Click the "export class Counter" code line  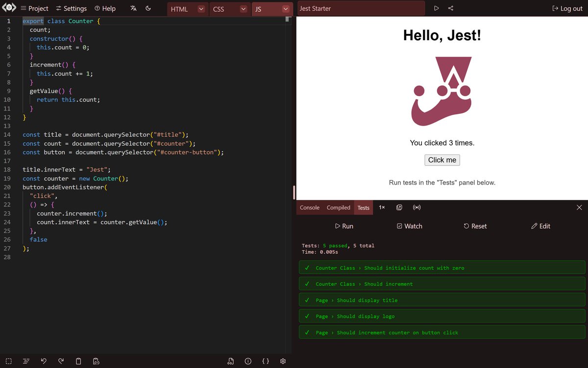point(61,21)
